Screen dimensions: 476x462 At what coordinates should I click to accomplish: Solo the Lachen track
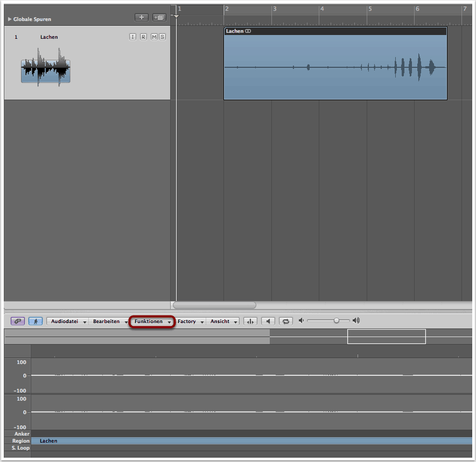162,37
